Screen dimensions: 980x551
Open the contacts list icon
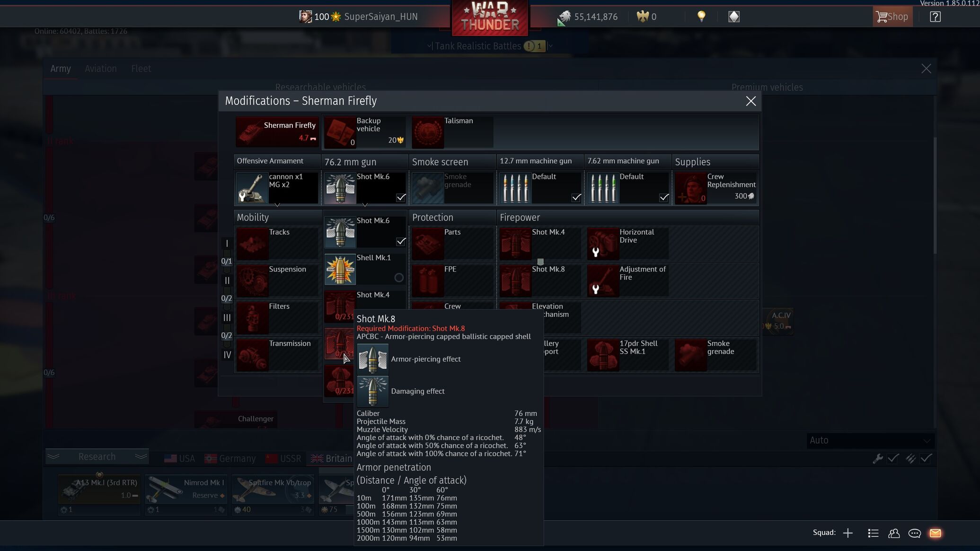[873, 533]
